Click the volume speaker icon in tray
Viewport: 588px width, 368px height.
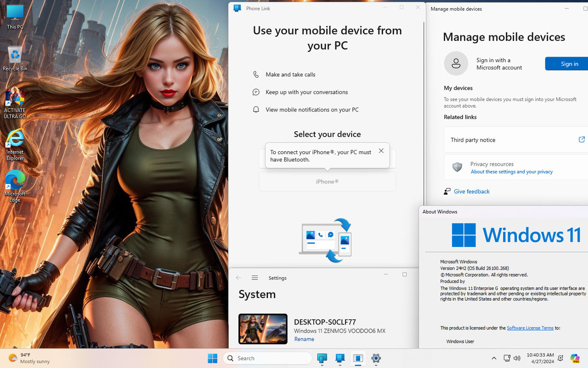[x=517, y=358]
